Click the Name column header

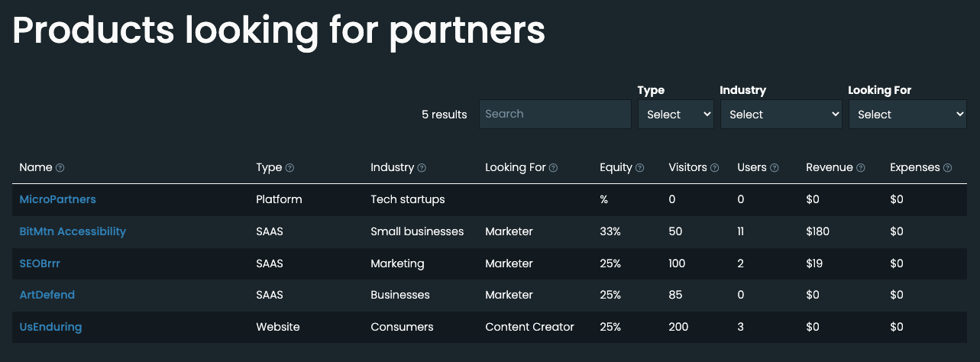tap(35, 168)
